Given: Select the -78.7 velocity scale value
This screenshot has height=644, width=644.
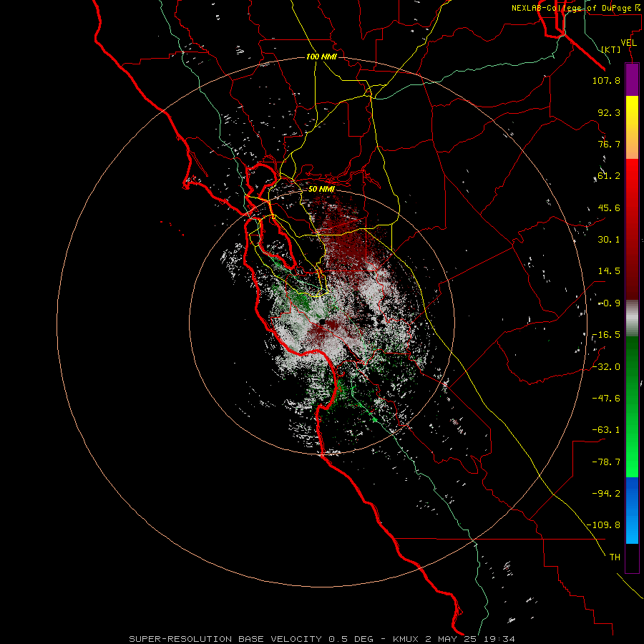Looking at the screenshot, I should point(606,462).
